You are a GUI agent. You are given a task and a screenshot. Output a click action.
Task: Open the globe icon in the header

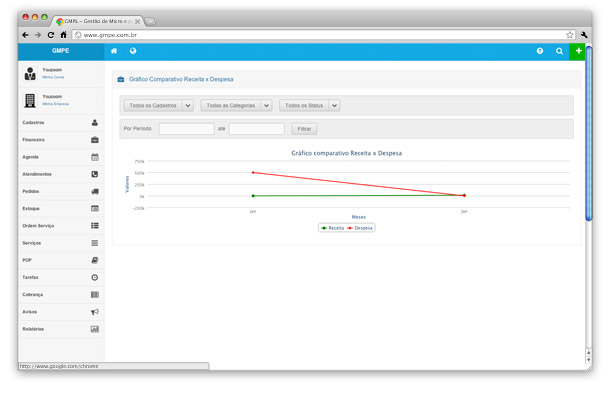click(x=133, y=51)
